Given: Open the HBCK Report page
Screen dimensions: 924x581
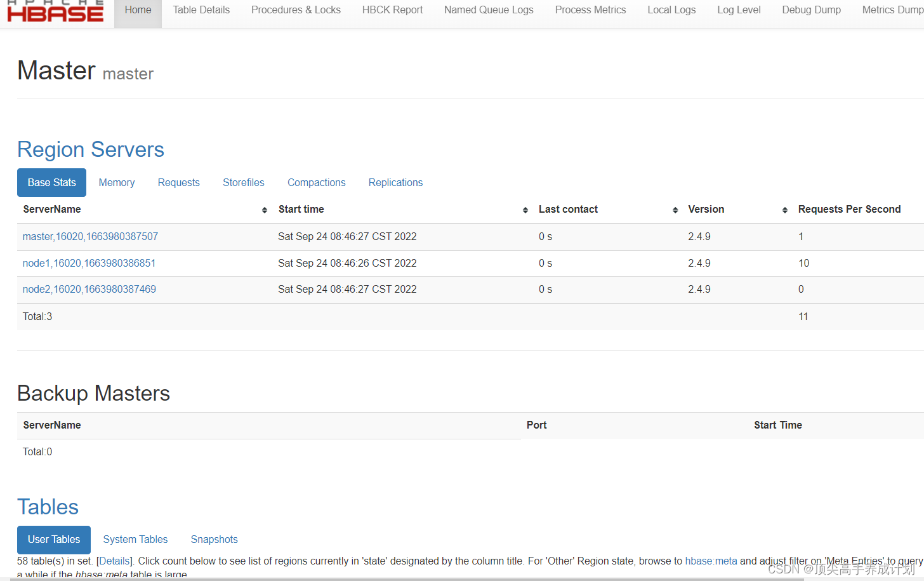Looking at the screenshot, I should (392, 10).
